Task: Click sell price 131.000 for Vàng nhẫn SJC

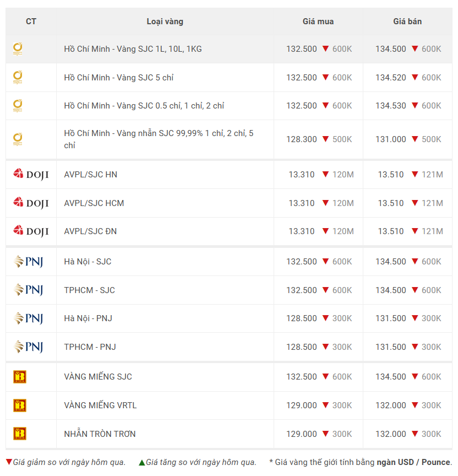Action: tap(391, 139)
